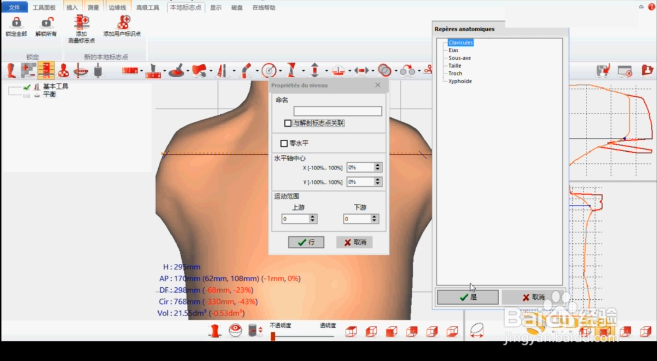The image size is (657, 361).
Task: Open dropdown arrow beside the circular target tool
Action: pos(280,71)
